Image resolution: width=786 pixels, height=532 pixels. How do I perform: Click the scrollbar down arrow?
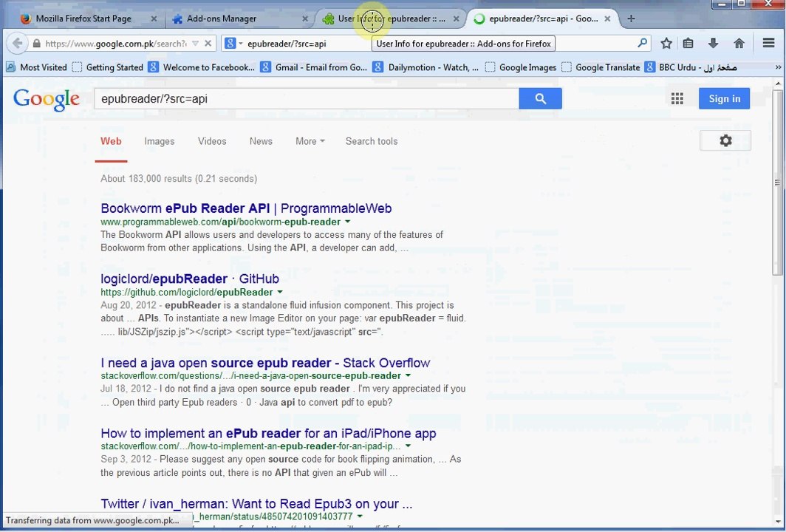(777, 523)
